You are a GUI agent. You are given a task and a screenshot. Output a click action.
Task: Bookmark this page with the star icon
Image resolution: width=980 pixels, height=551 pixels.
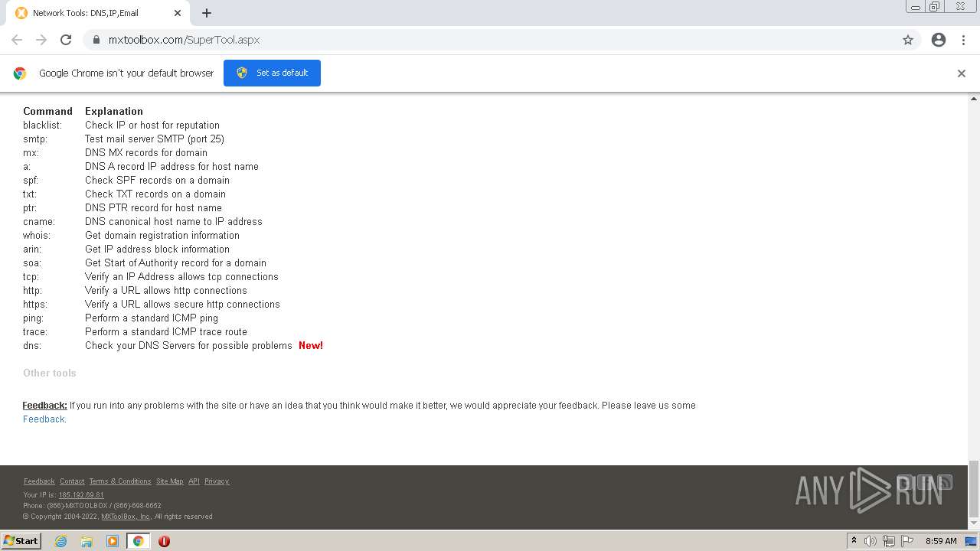(908, 40)
